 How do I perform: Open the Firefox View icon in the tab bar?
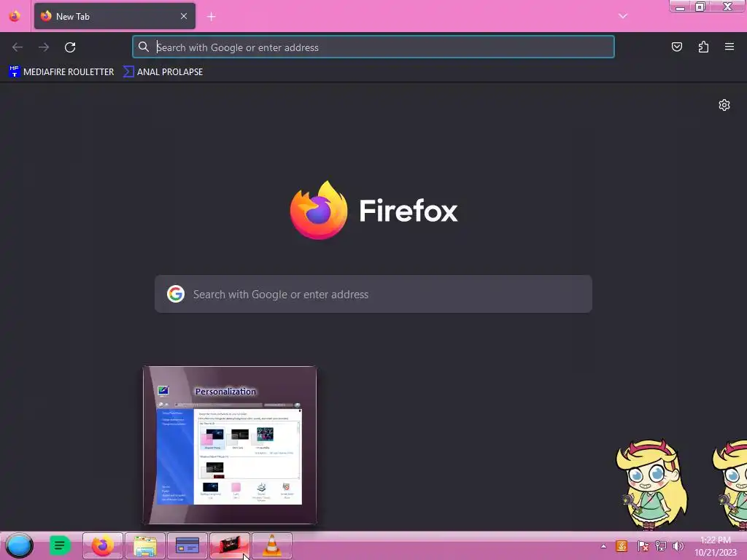(x=15, y=16)
